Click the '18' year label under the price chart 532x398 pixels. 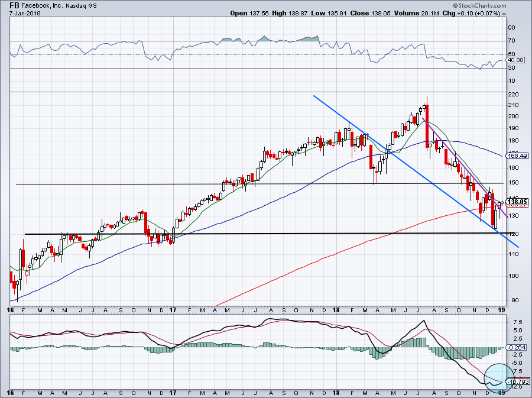[x=336, y=310]
